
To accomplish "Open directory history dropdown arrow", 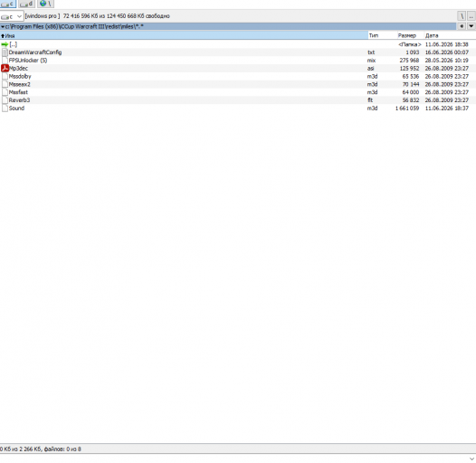I will pos(471,26).
